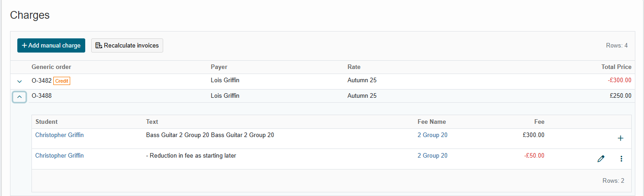Sort by Payer column header
Viewport: 644px width, 196px height.
coord(219,67)
